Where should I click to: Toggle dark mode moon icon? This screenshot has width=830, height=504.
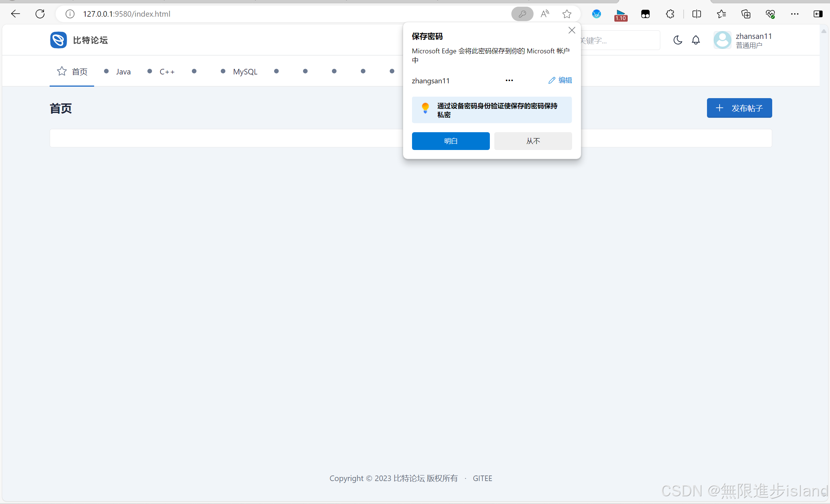pyautogui.click(x=678, y=40)
